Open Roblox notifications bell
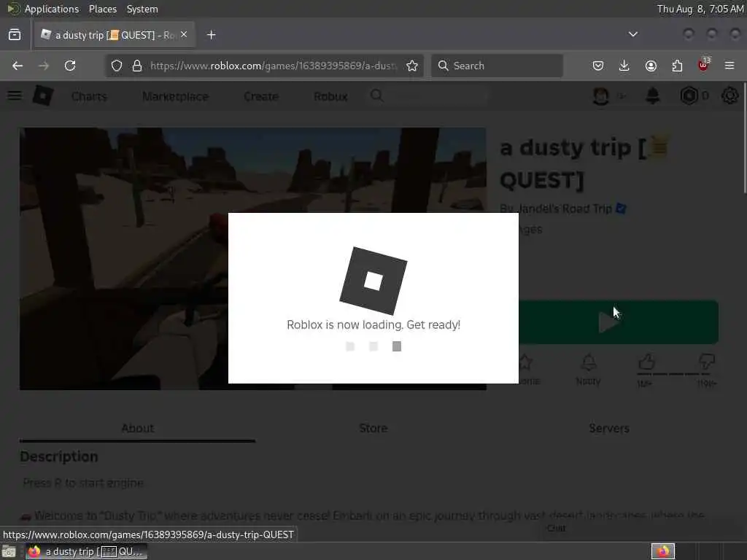747x560 pixels. [653, 96]
